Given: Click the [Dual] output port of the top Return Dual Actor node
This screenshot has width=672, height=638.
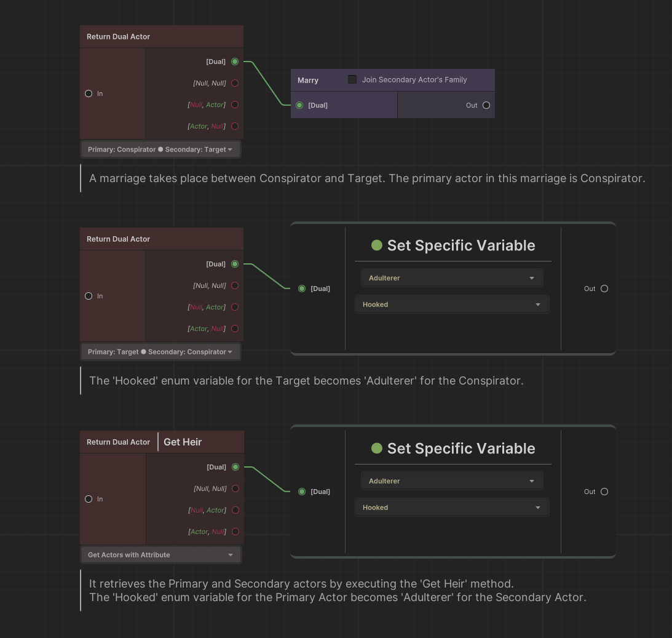Looking at the screenshot, I should coord(235,62).
